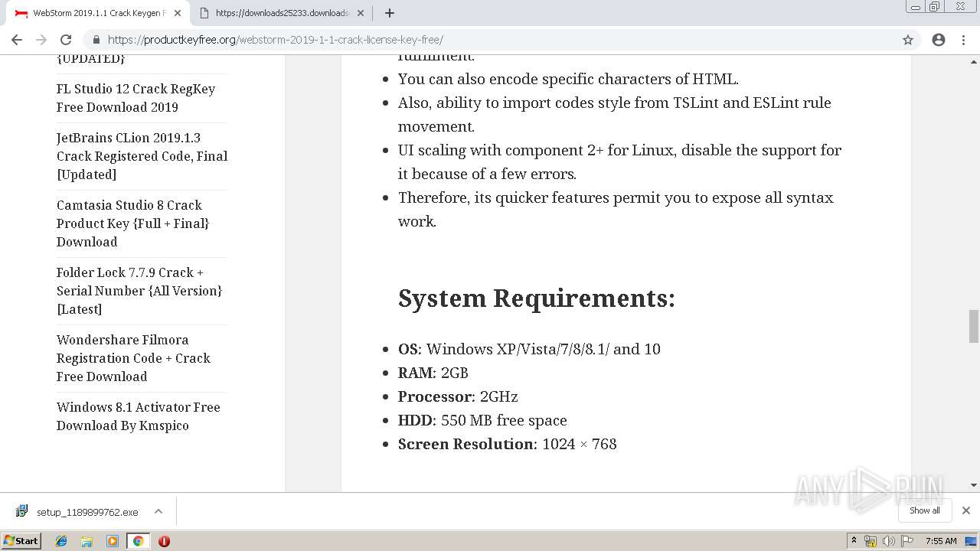The image size is (980, 551).
Task: Click scrollbar down arrow
Action: pyautogui.click(x=974, y=485)
